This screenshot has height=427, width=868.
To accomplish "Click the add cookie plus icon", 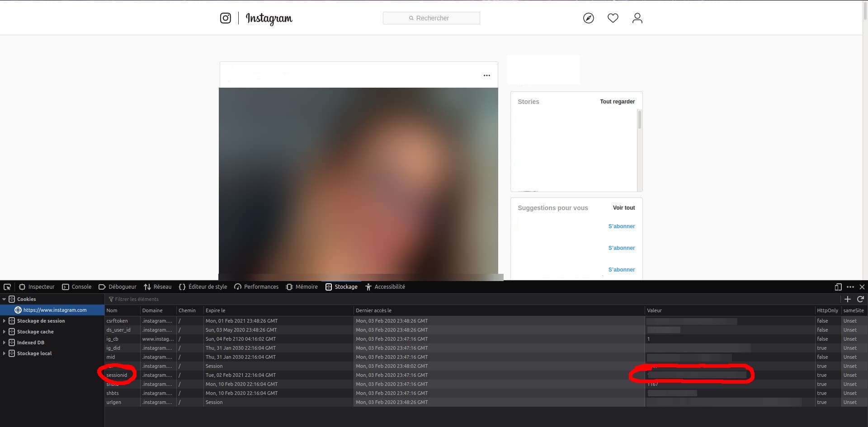I will 847,299.
